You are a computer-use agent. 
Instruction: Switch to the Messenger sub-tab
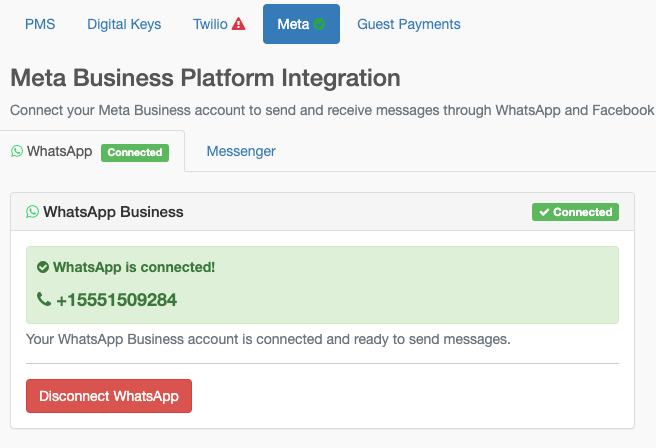coord(241,151)
